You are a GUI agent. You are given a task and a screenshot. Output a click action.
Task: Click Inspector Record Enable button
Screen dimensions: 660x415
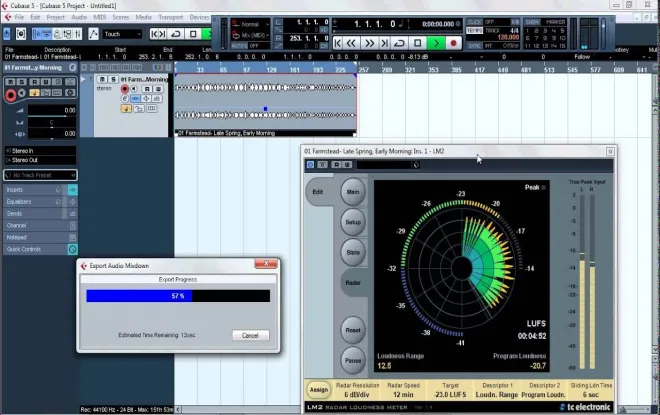(11, 96)
